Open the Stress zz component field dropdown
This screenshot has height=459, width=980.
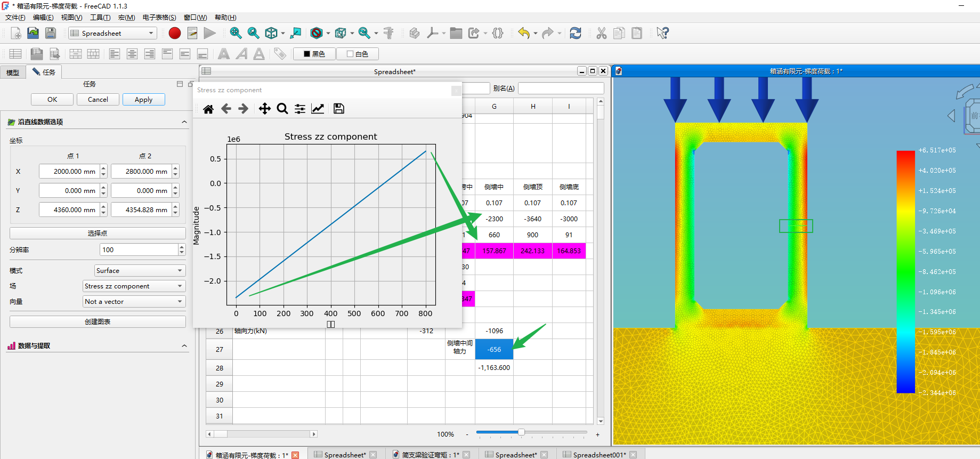(134, 286)
